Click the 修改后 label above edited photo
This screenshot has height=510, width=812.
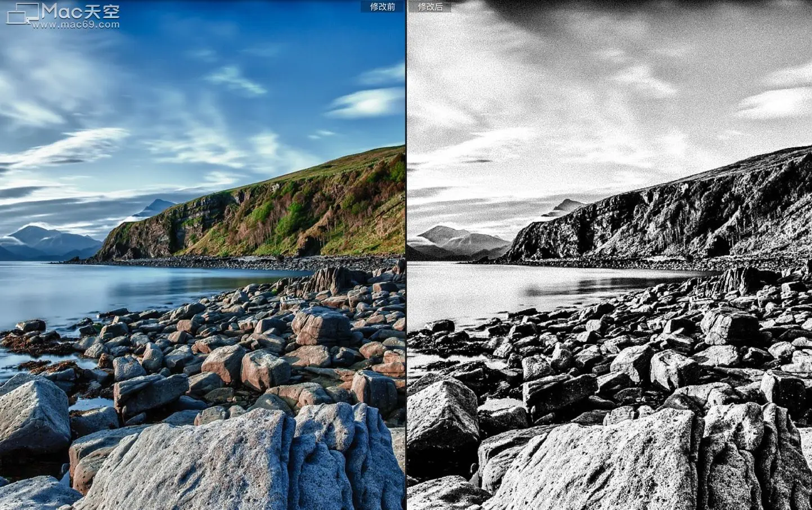430,7
